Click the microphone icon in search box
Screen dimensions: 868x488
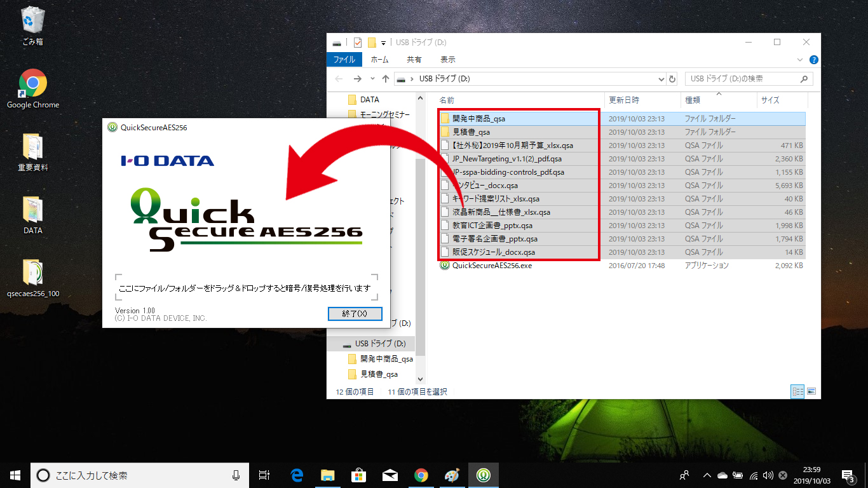[x=236, y=475]
